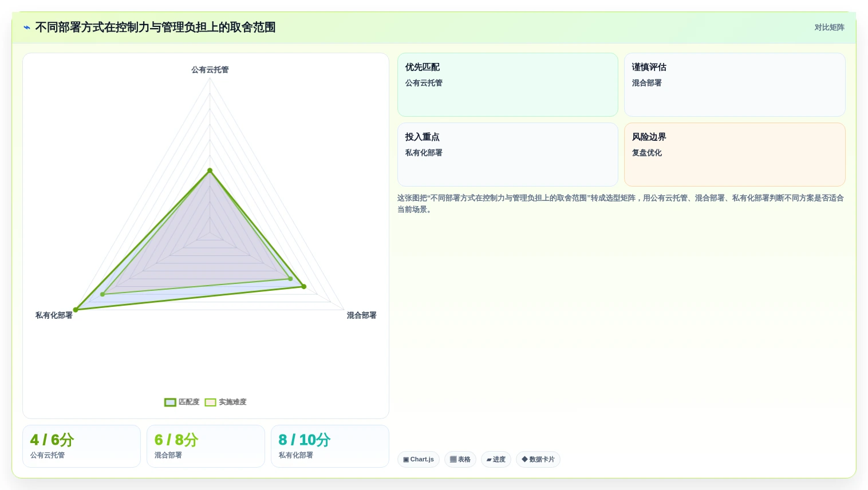Click the 进度 tag chip
868x490 pixels.
(x=496, y=460)
